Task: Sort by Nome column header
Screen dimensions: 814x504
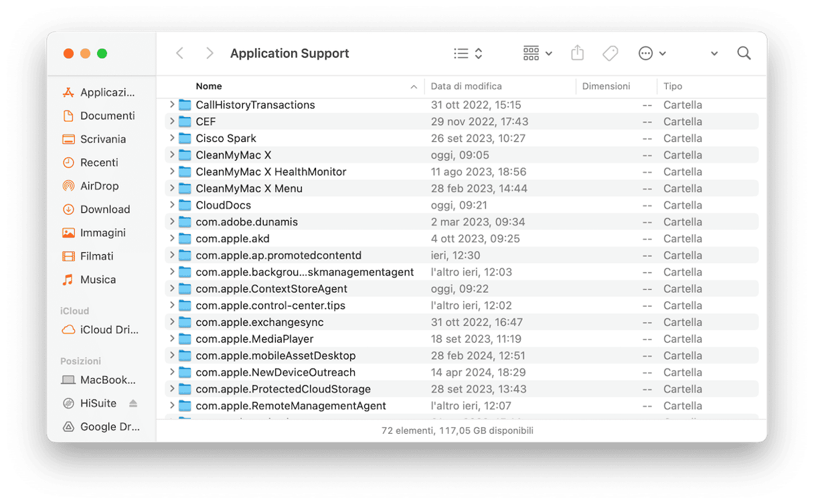Action: tap(209, 86)
